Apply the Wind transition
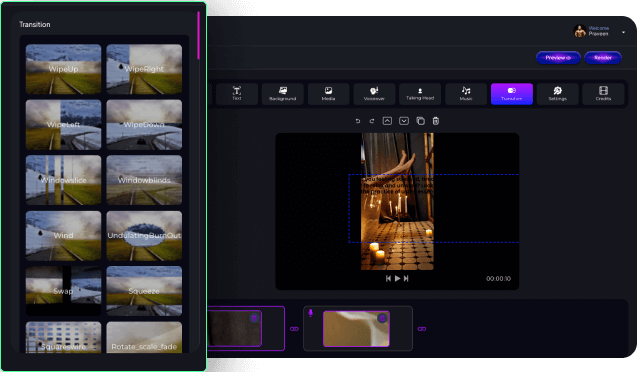The width and height of the screenshot is (637, 372). pos(63,236)
